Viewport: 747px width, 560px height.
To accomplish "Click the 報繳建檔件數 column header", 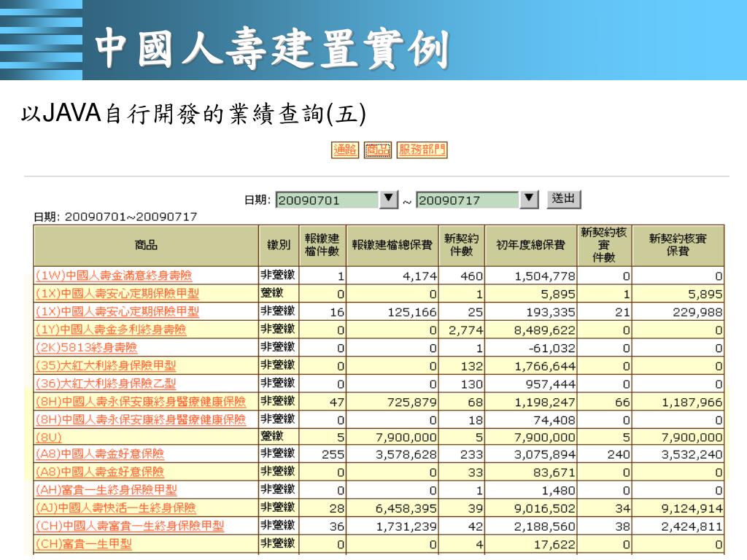I will (x=322, y=245).
